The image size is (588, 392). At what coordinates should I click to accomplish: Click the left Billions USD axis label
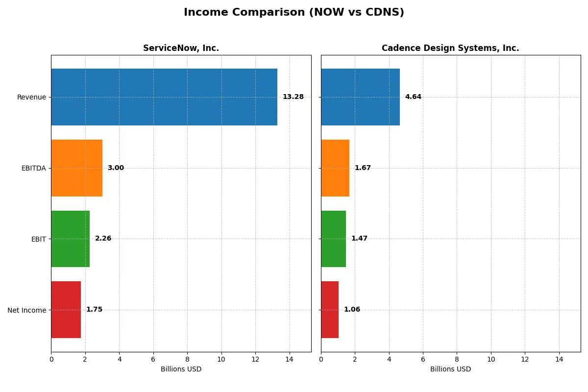coord(181,369)
